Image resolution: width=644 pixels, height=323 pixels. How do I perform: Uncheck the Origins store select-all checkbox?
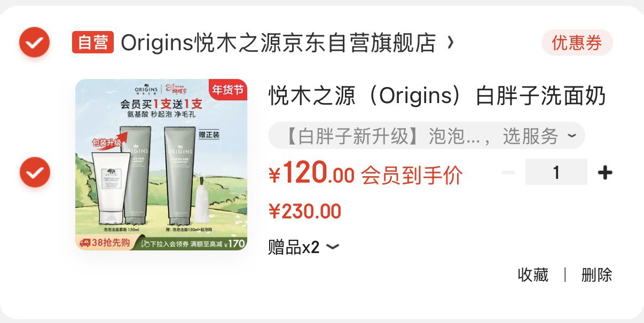35,42
